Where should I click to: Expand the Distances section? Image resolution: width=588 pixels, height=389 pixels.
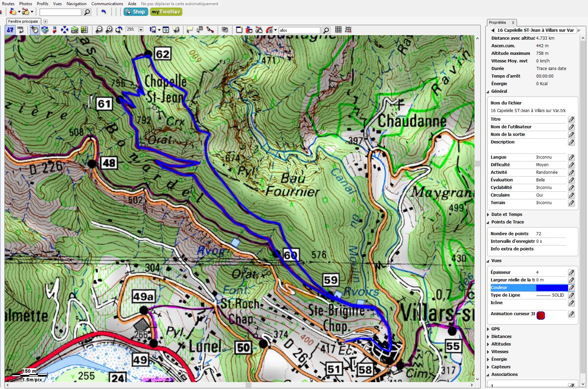[488, 337]
